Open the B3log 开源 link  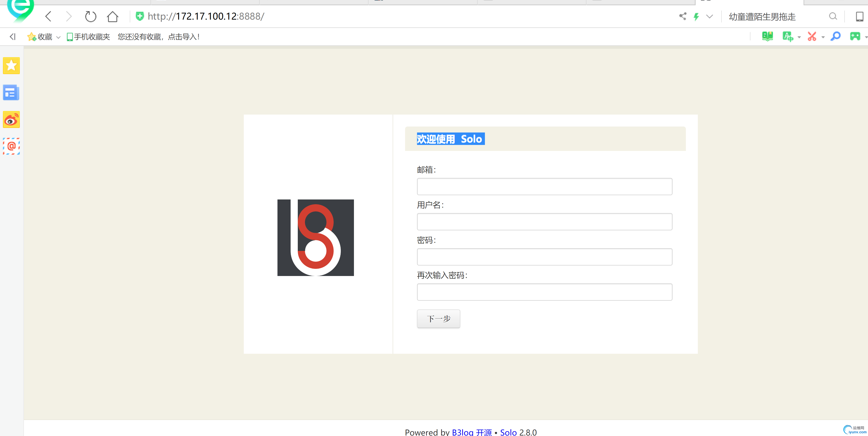coord(472,432)
